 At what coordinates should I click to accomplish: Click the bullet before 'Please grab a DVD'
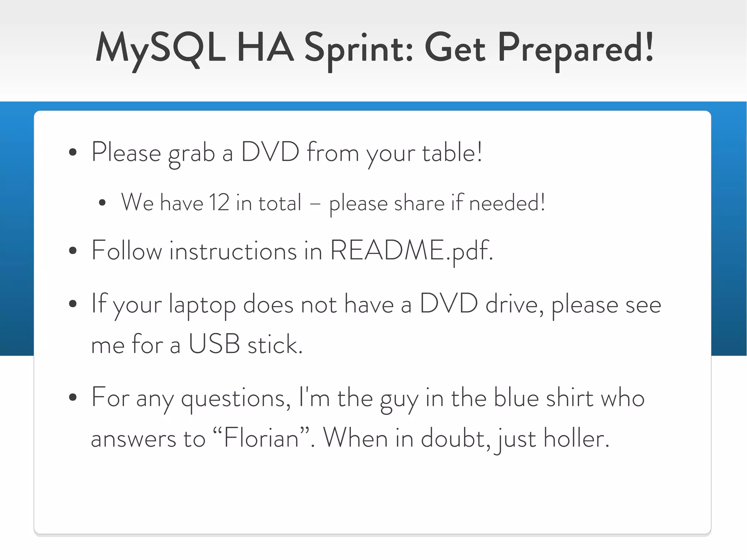73,152
